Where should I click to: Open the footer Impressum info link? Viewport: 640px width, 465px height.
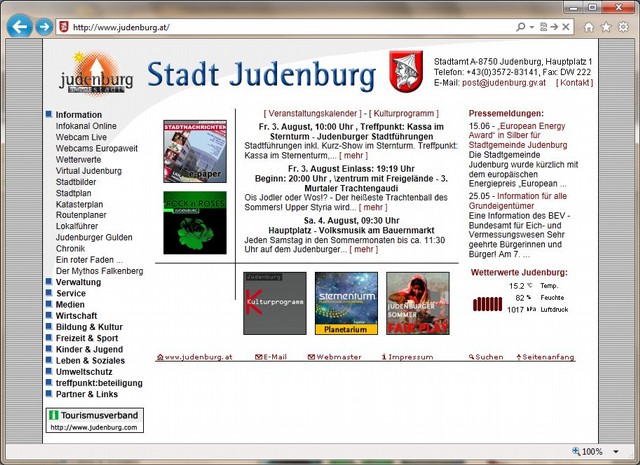[407, 357]
